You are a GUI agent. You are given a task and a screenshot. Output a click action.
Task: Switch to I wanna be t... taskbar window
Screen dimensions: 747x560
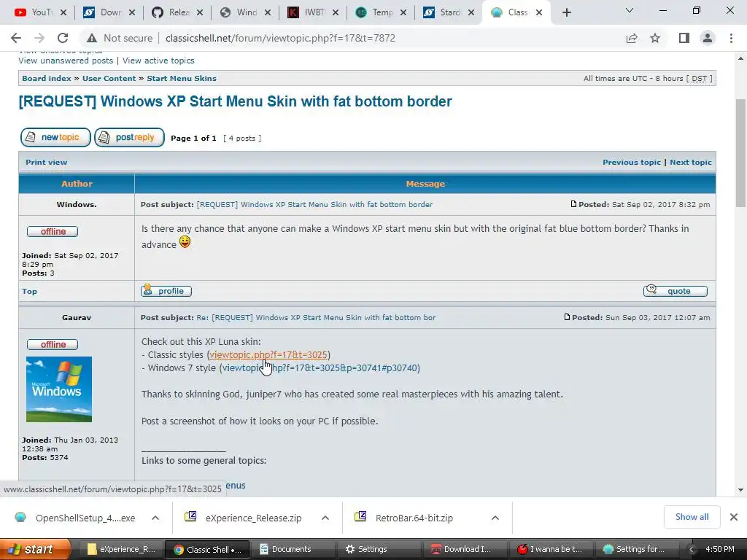[x=550, y=549]
